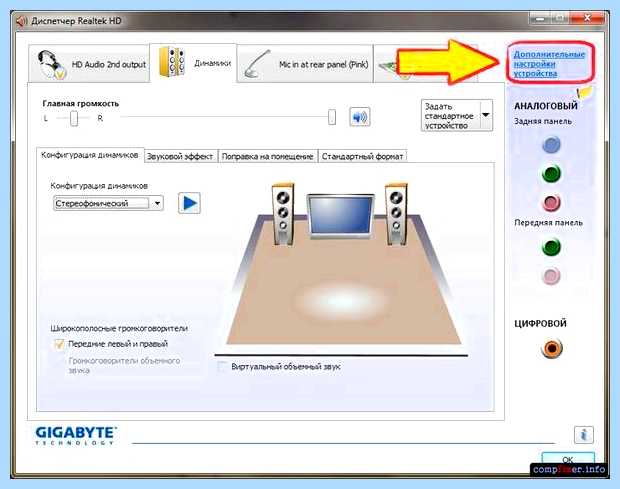
Task: Open the Mic in at rear panel tab
Action: pyautogui.click(x=305, y=64)
